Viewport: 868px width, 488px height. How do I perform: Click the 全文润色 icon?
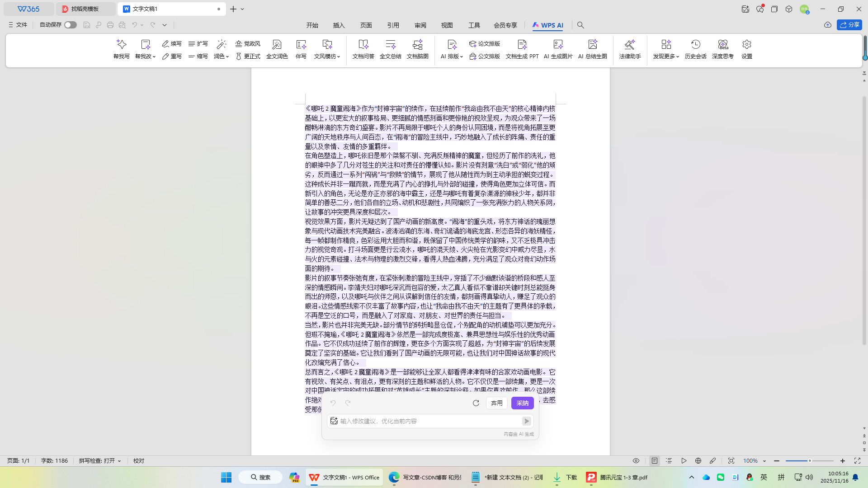[x=276, y=50]
